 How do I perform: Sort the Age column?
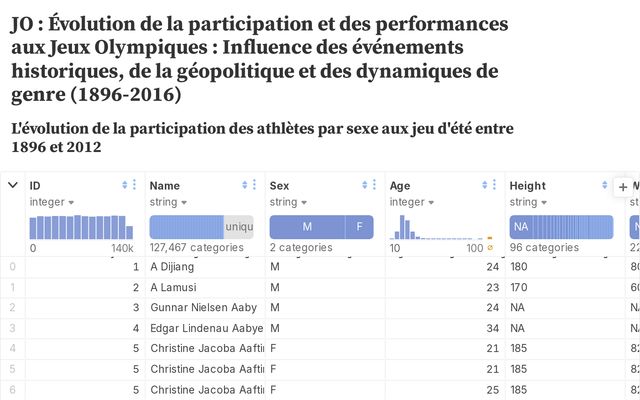[x=485, y=185]
